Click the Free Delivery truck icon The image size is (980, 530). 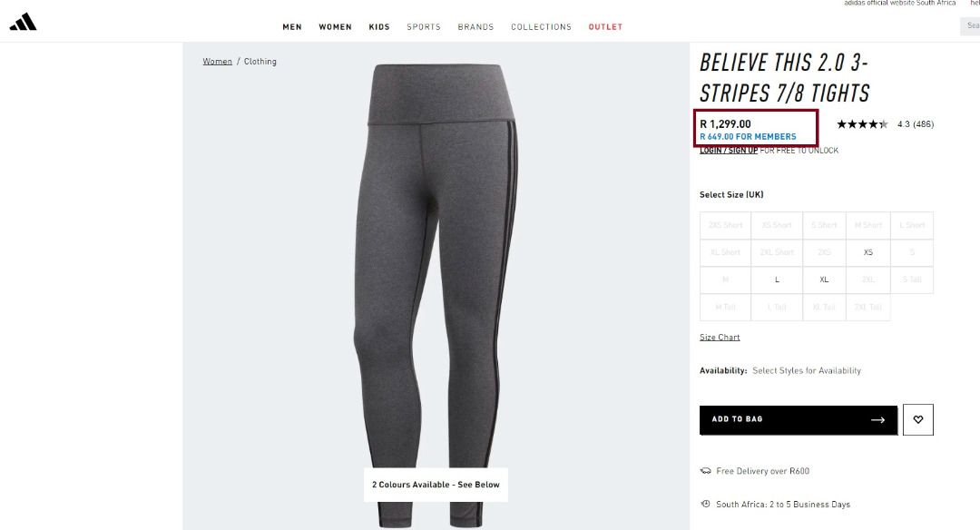click(x=706, y=471)
